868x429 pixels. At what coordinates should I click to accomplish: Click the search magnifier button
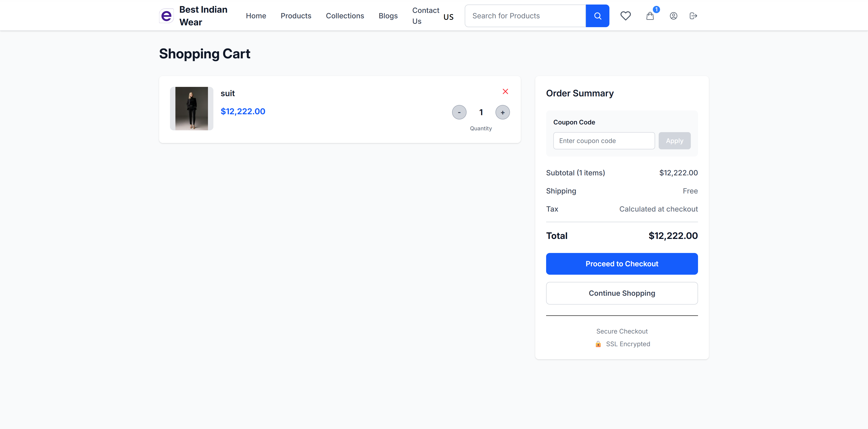[597, 16]
